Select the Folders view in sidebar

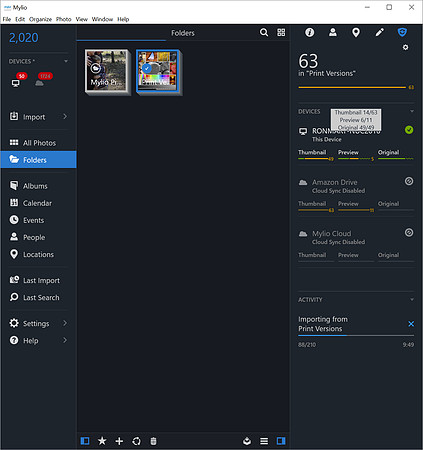(x=38, y=160)
